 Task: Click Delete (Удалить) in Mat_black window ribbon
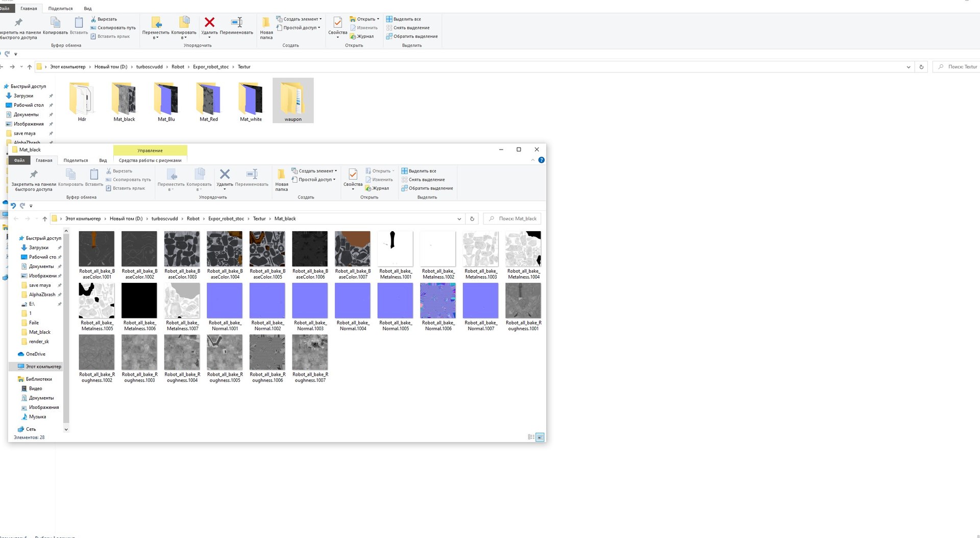point(225,179)
